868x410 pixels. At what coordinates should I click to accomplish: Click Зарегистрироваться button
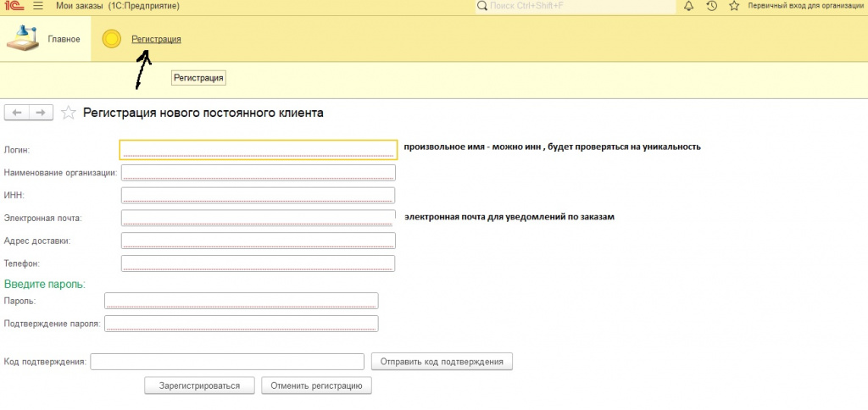[200, 385]
